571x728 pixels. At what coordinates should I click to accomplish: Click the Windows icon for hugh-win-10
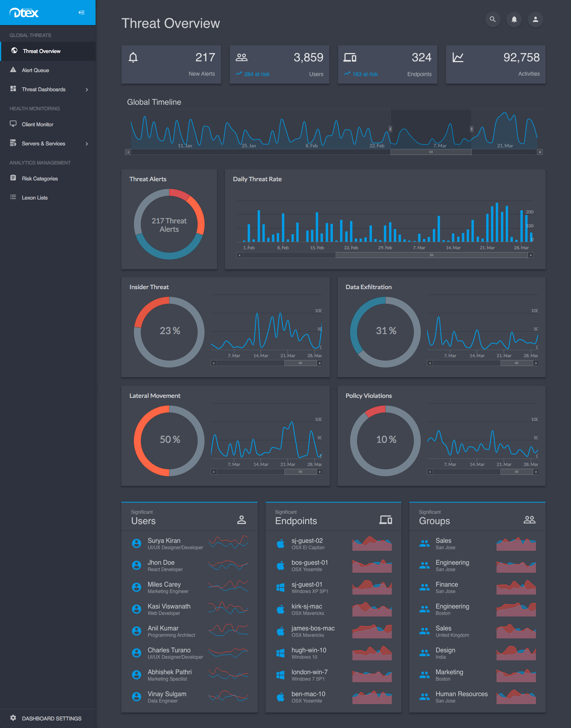(281, 653)
